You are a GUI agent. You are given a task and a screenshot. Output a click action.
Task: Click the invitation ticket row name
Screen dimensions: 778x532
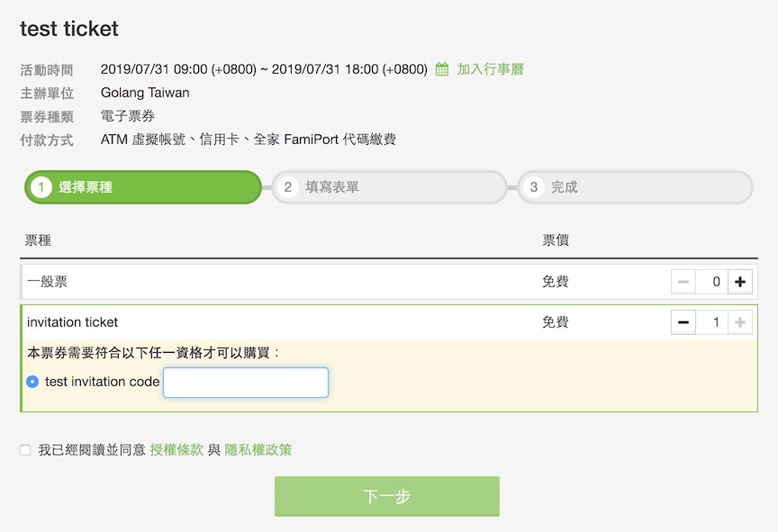click(x=72, y=322)
